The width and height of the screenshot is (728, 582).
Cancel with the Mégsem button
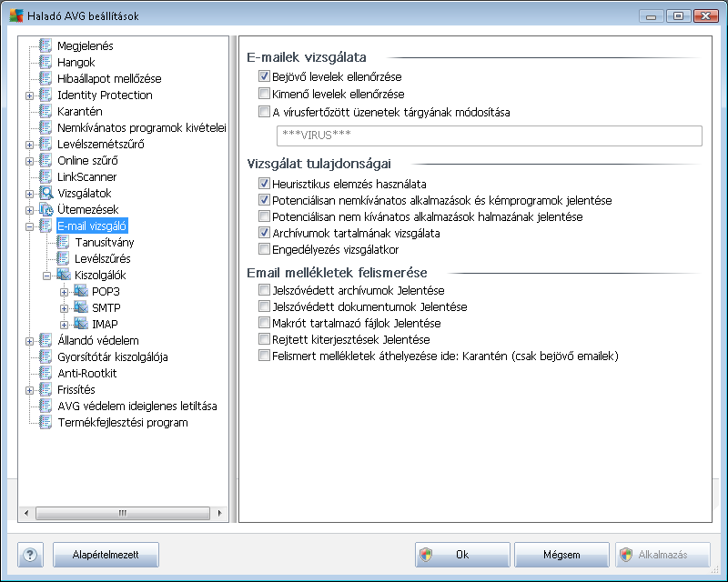coord(561,555)
